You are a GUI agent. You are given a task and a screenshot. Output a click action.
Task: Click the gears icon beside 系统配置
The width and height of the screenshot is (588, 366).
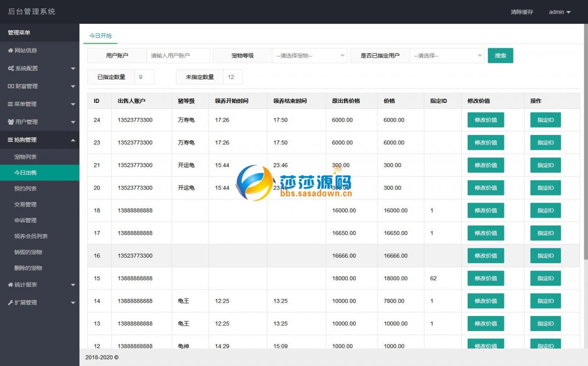[x=11, y=68]
